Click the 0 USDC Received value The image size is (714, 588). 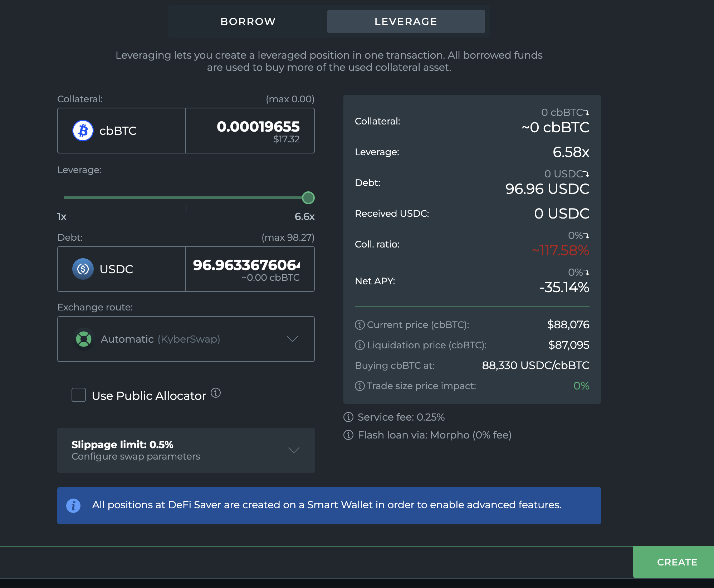coord(562,214)
